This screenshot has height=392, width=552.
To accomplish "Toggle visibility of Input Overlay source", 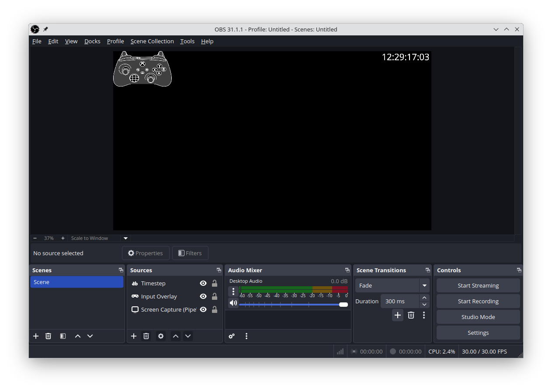I will click(203, 296).
